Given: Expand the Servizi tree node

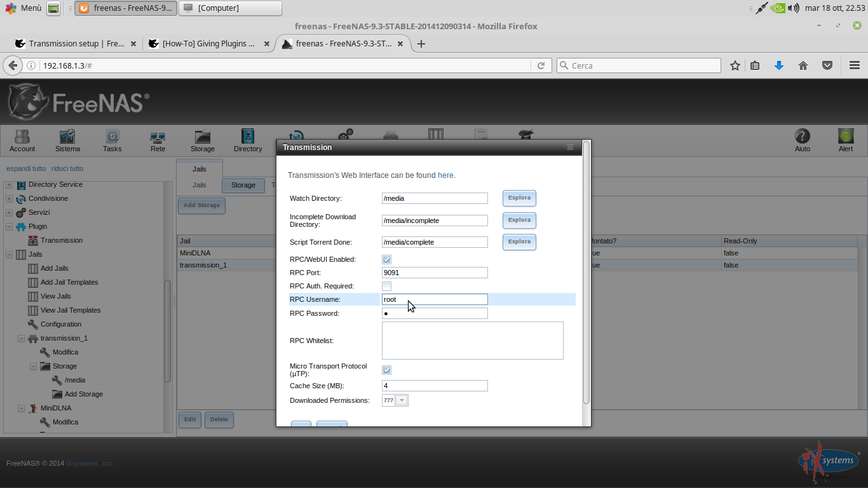Looking at the screenshot, I should 10,212.
